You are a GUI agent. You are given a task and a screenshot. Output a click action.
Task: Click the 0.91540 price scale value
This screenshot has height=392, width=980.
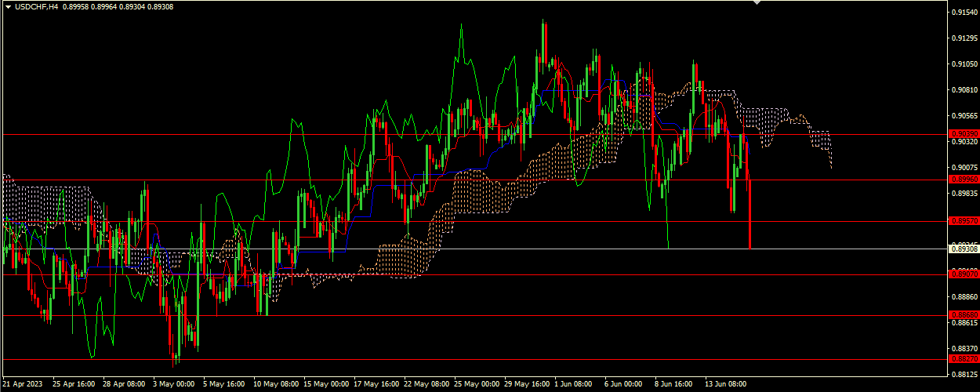click(x=964, y=13)
